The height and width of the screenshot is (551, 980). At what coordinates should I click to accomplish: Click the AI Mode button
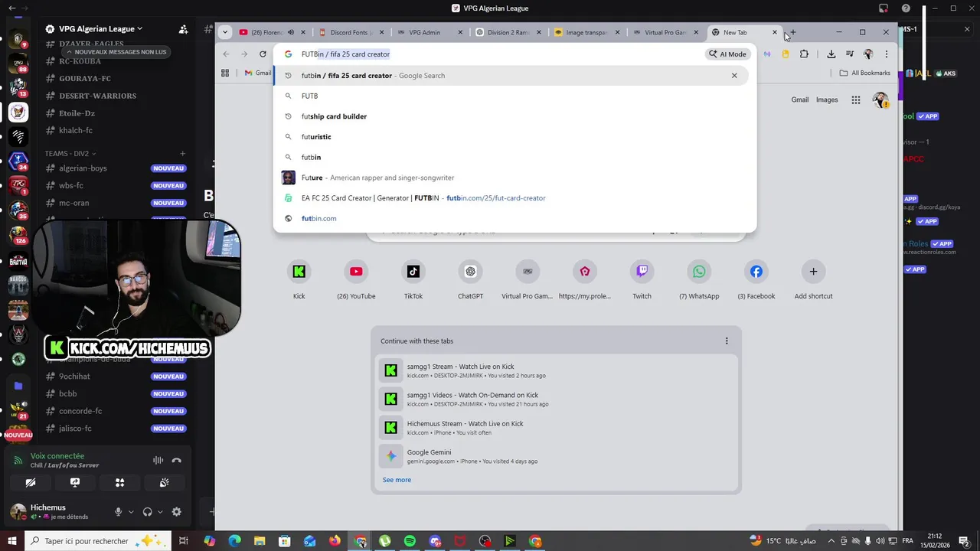point(727,54)
